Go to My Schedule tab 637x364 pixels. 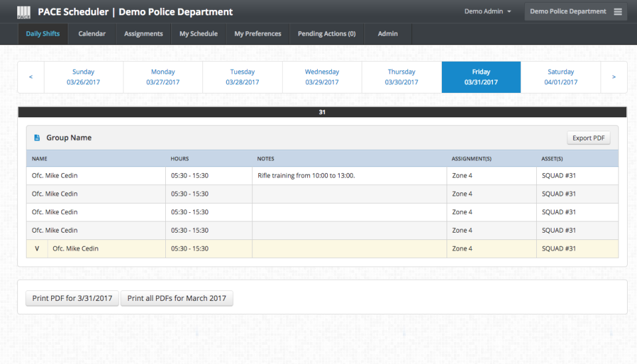[198, 34]
